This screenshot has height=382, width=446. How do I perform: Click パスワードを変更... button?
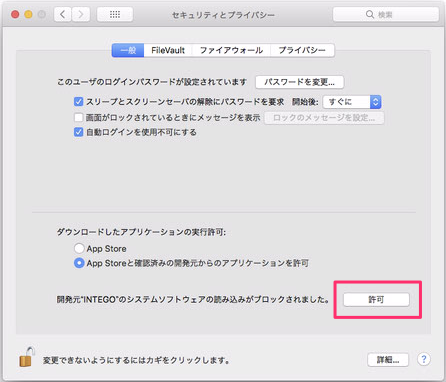[x=300, y=82]
